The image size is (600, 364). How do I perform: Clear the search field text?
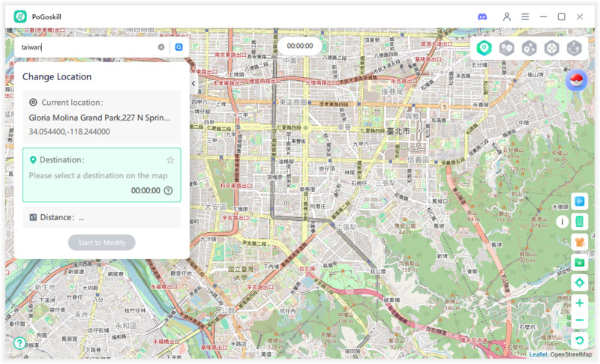[x=161, y=47]
